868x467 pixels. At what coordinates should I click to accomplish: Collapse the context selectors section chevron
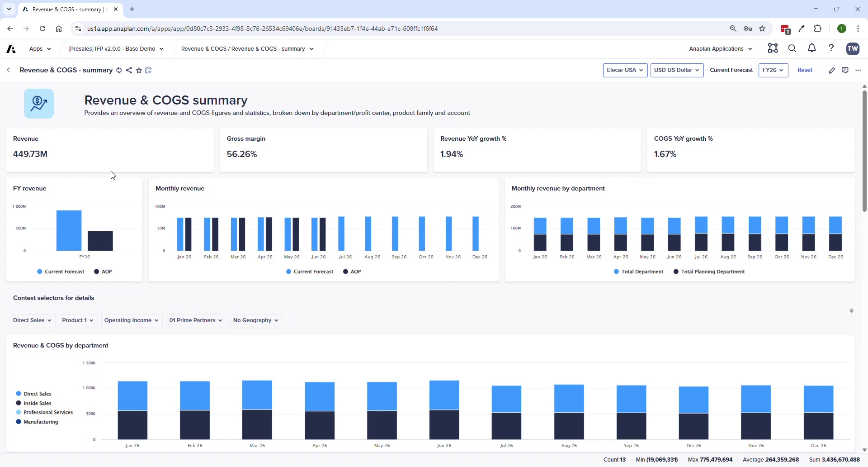[852, 311]
